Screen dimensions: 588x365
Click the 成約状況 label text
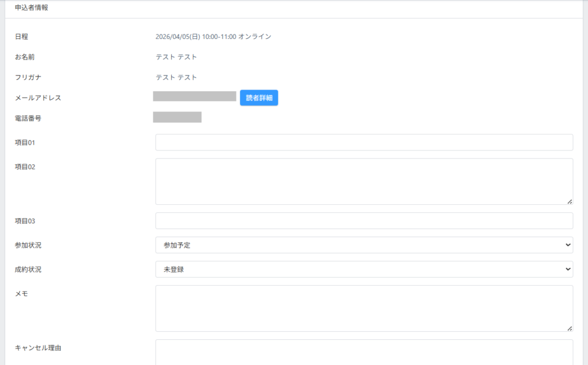tap(28, 270)
